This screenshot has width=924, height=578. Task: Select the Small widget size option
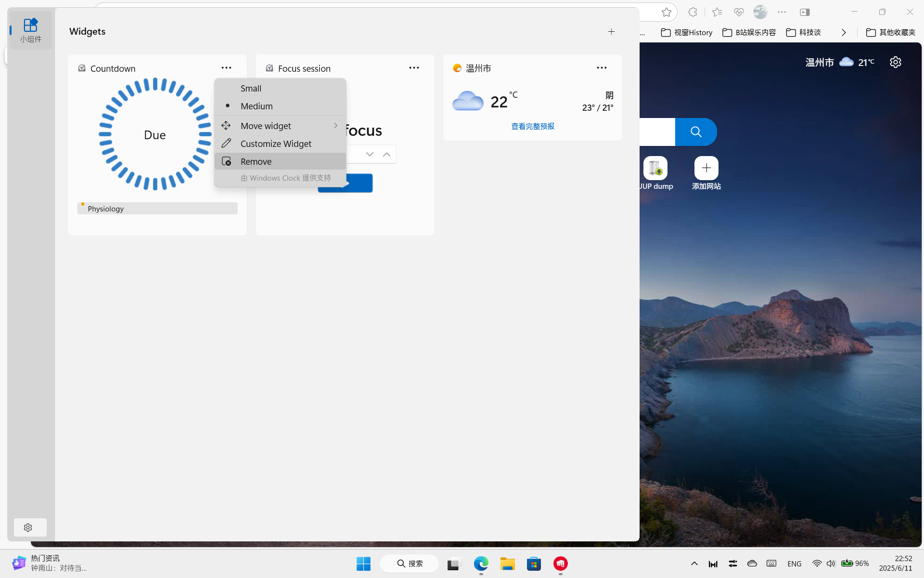[x=251, y=89]
